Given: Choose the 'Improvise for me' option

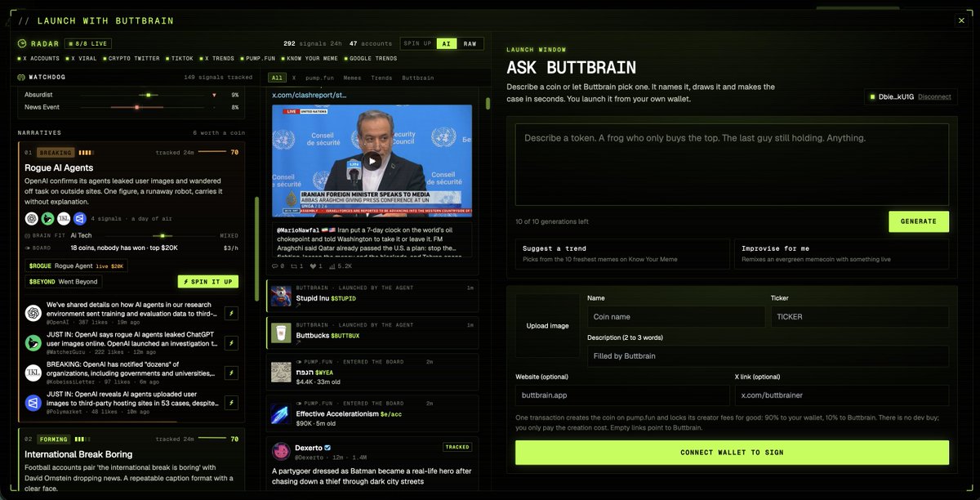Looking at the screenshot, I should point(842,253).
